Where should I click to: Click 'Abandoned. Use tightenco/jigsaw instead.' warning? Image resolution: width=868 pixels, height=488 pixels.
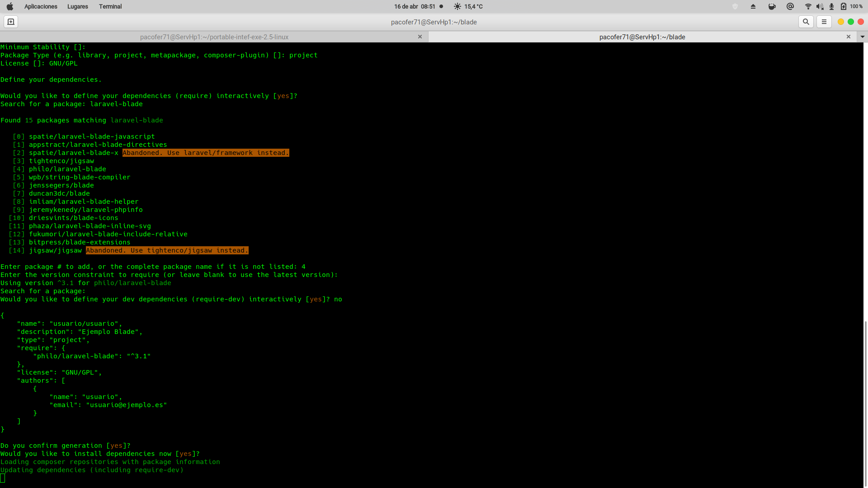[167, 250]
